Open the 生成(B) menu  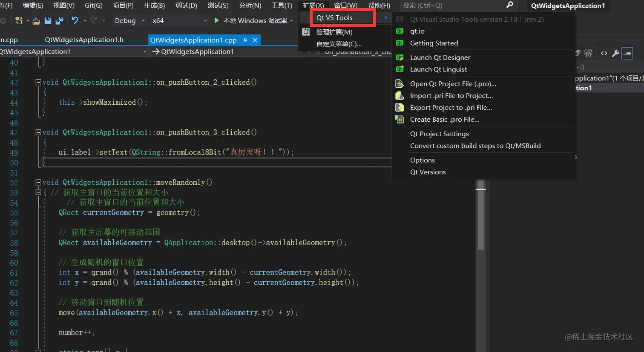pyautogui.click(x=155, y=6)
